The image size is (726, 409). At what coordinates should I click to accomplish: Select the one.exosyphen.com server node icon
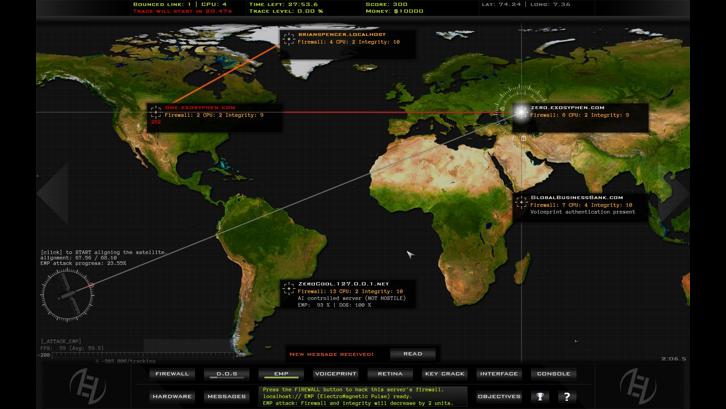pos(155,112)
